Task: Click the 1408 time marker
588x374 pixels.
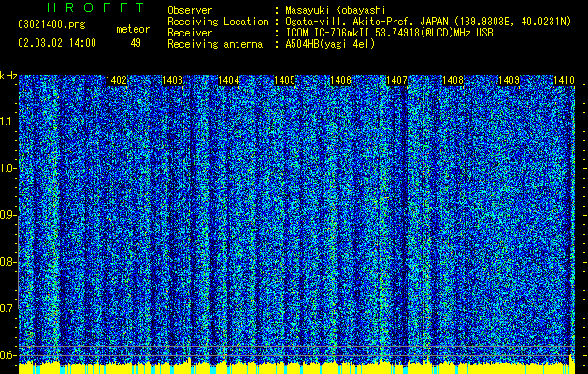Action: (x=453, y=80)
